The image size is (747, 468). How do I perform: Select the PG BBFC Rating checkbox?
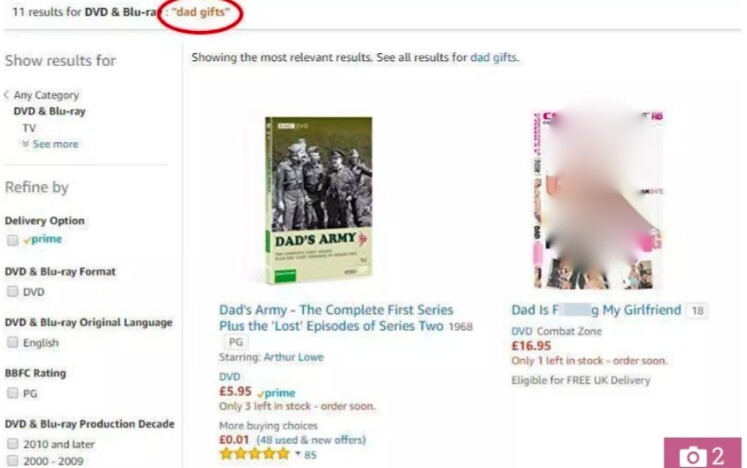pos(12,393)
